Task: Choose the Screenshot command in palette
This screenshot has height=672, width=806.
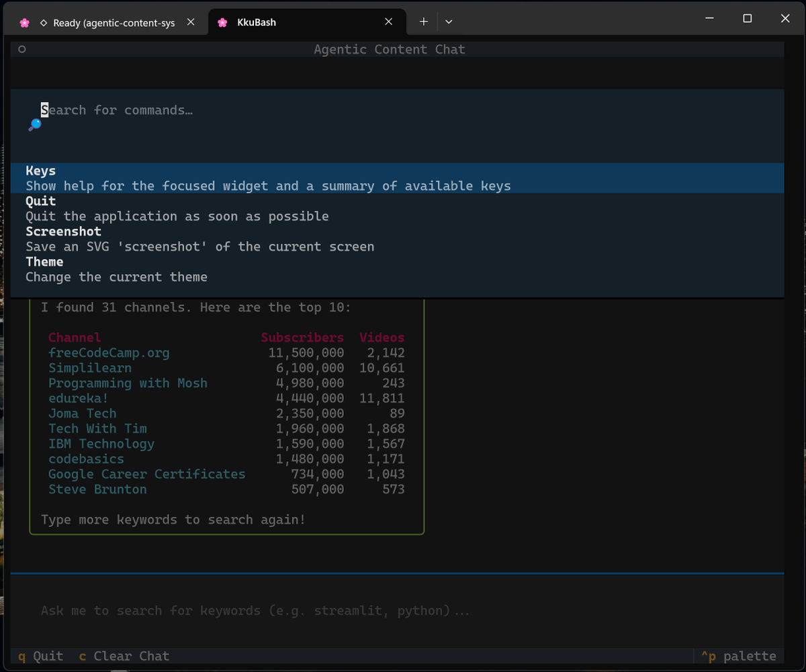Action: click(x=397, y=239)
